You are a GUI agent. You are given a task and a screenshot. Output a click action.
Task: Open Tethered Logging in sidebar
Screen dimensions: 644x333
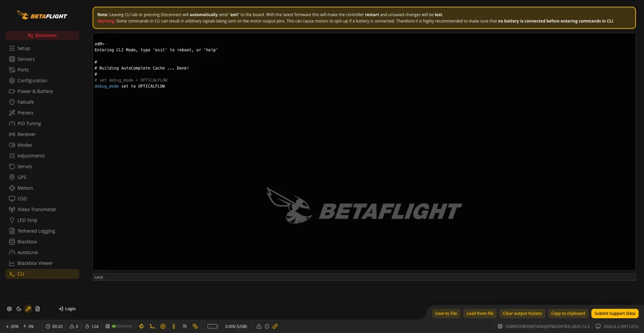pyautogui.click(x=42, y=231)
